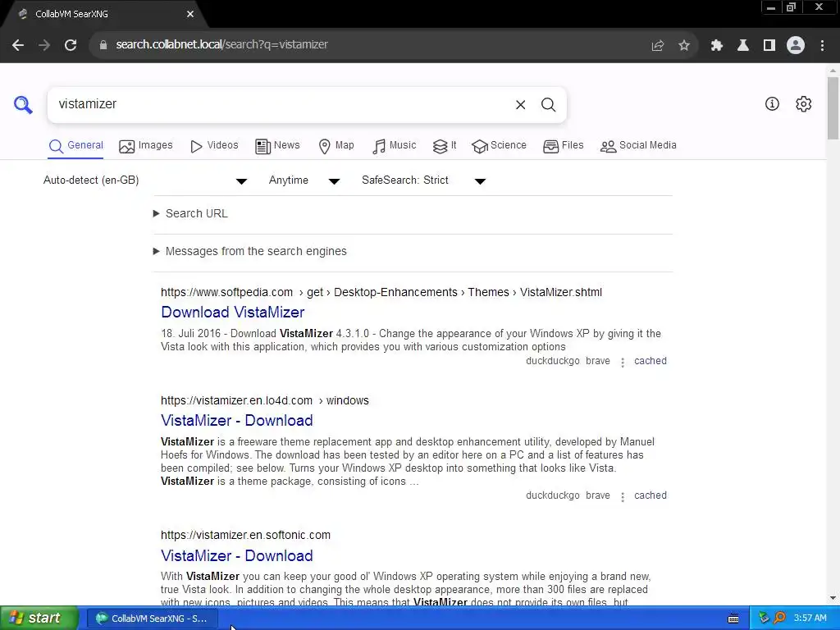The image size is (840, 630).
Task: Open the Chrome three-dot menu
Action: [822, 46]
